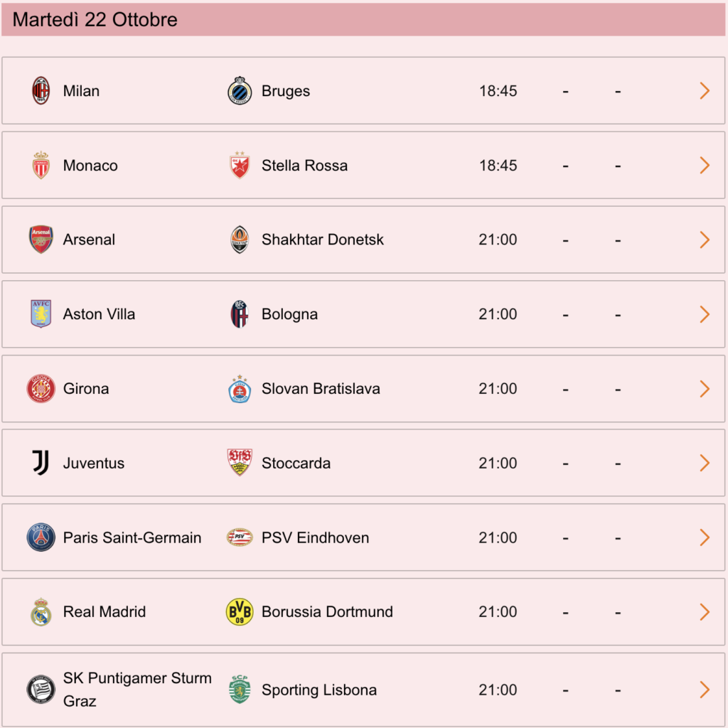Select the PSV Eindhoven team name
The width and height of the screenshot is (728, 728).
pos(315,537)
